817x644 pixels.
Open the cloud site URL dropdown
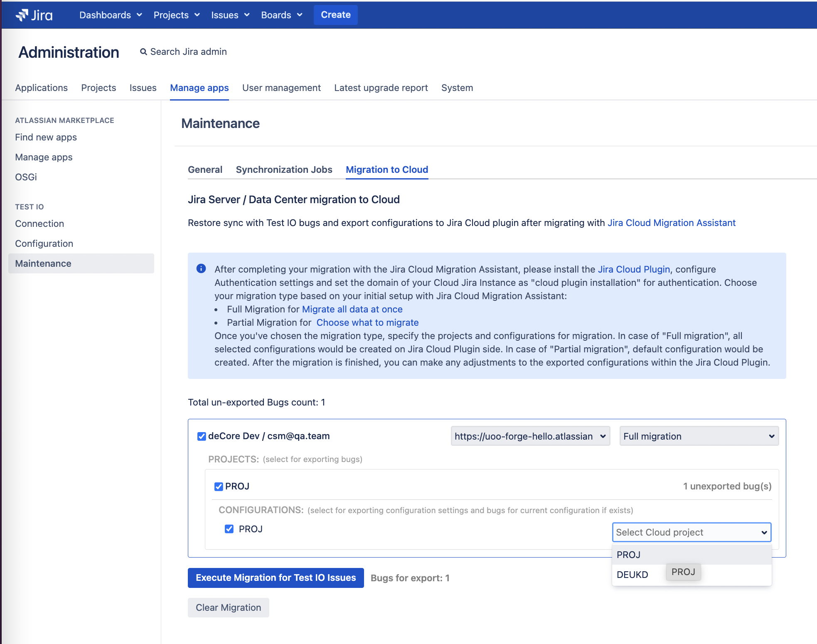pyautogui.click(x=530, y=436)
